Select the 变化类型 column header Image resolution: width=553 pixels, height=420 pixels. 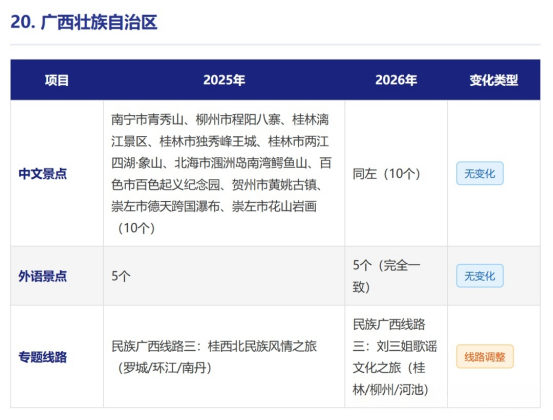[494, 80]
